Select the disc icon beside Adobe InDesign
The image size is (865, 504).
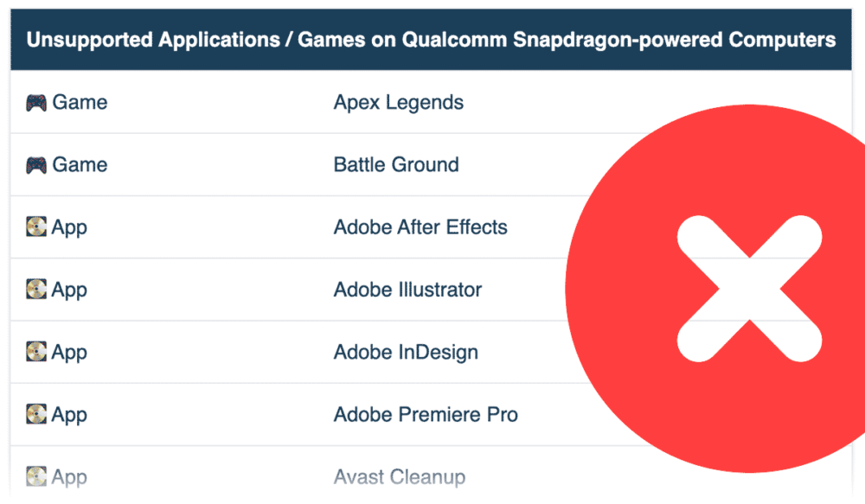coord(35,352)
